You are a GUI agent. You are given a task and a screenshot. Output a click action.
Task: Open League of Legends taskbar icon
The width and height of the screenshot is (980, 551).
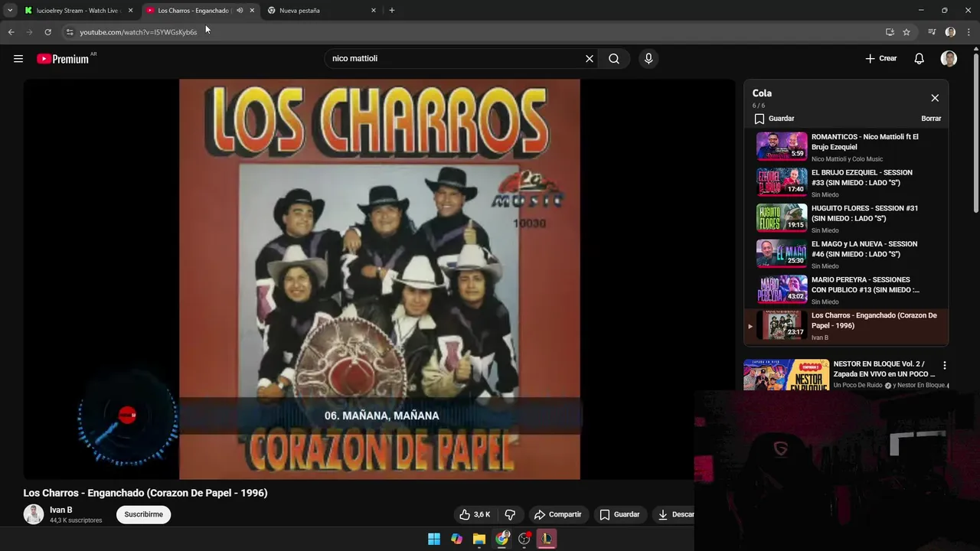547,539
